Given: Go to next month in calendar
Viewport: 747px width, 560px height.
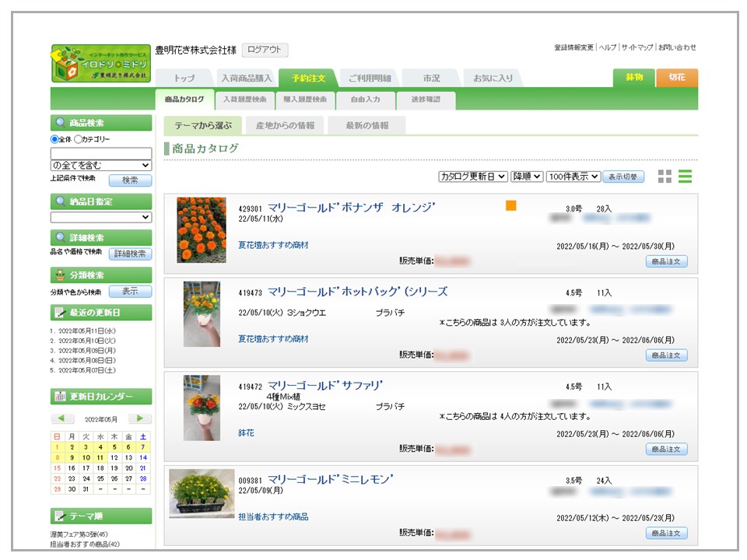Looking at the screenshot, I should point(140,418).
